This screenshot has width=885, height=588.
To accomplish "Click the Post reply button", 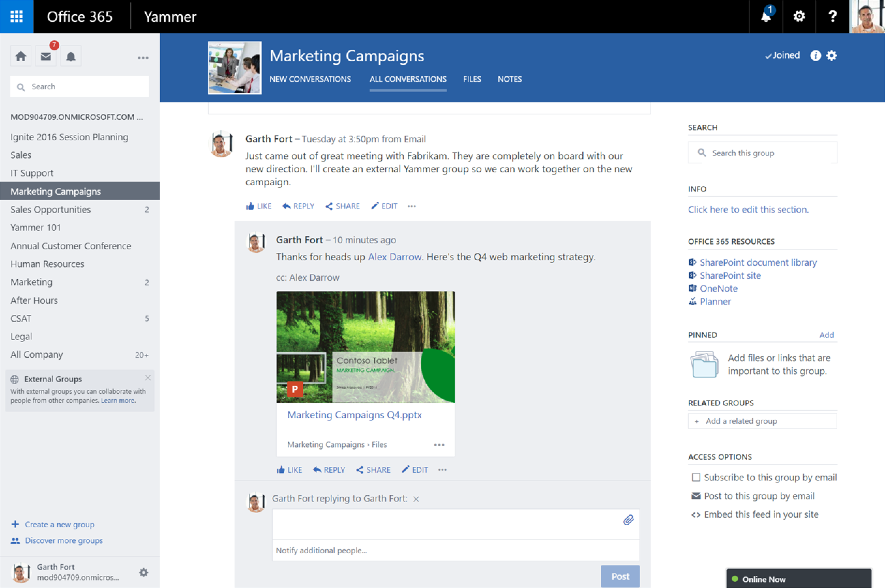I will [x=620, y=576].
